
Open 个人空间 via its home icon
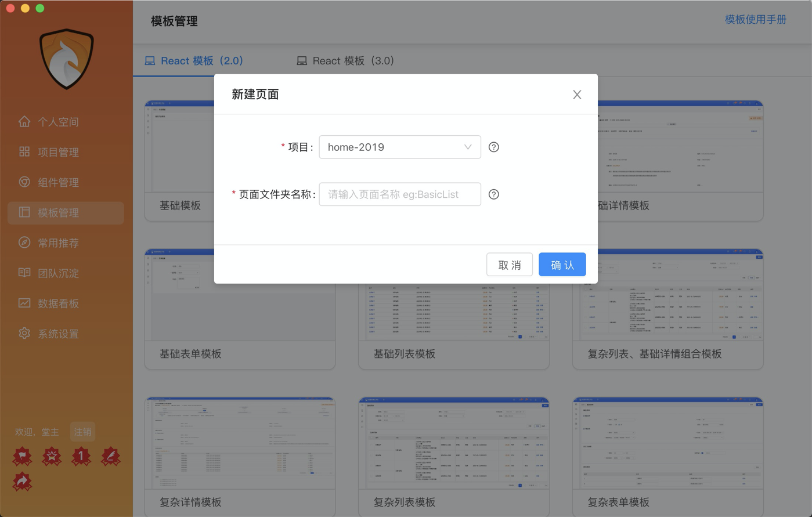click(x=24, y=121)
